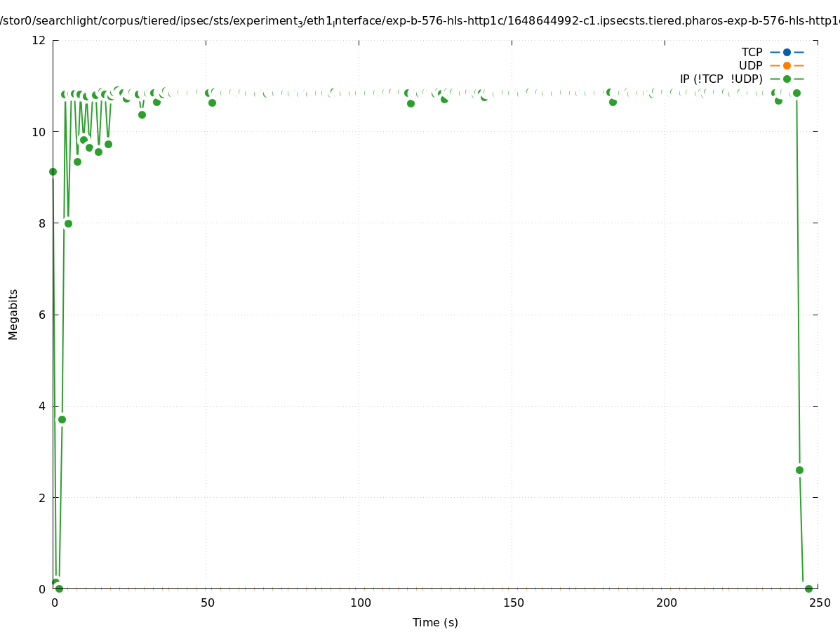Select the IP (!TCP !UDP) legend label

721,79
